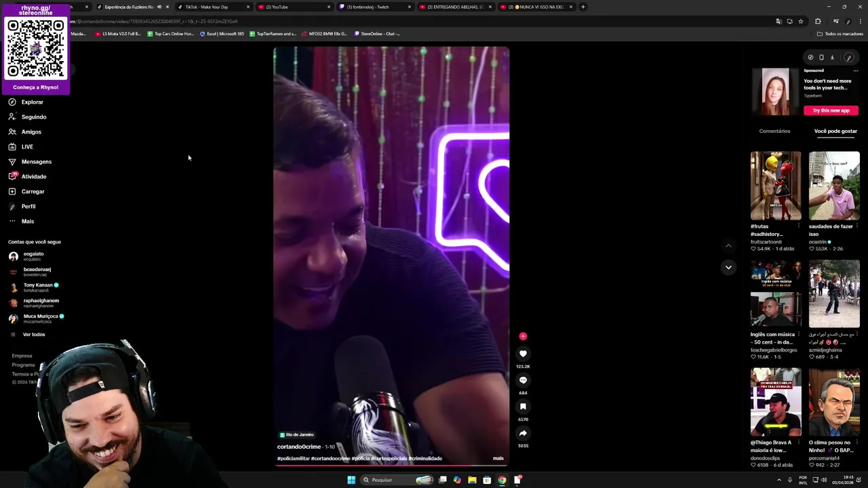Expand followed accounts with Ver todos
Viewport: 868px width, 488px height.
(27, 334)
